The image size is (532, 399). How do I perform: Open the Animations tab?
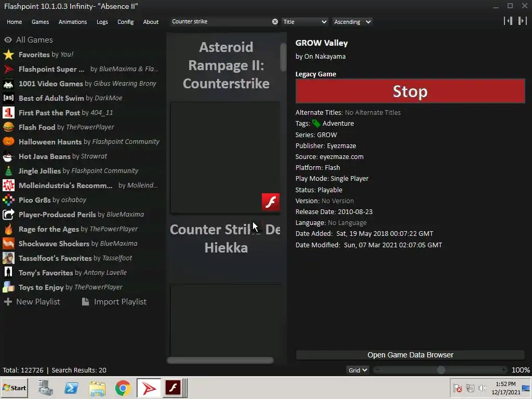tap(73, 22)
